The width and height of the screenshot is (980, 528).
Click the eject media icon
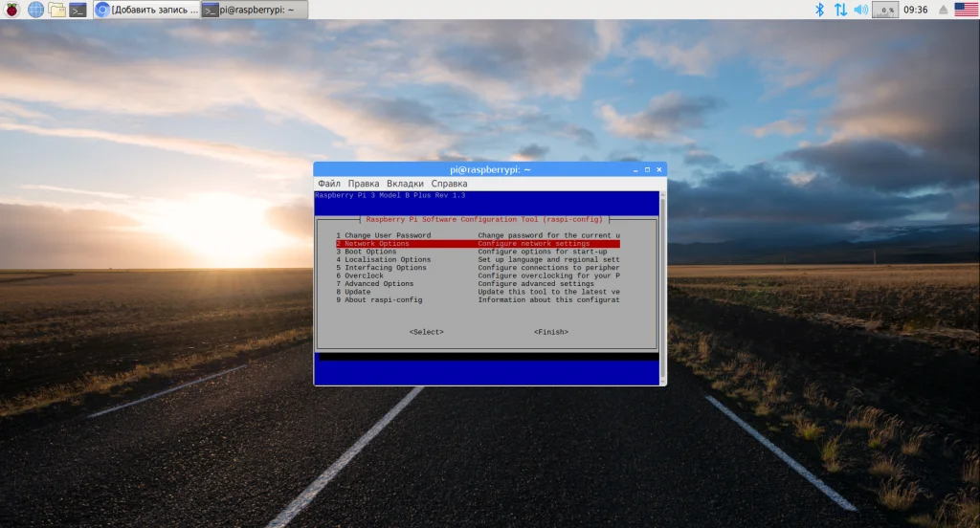(x=943, y=10)
